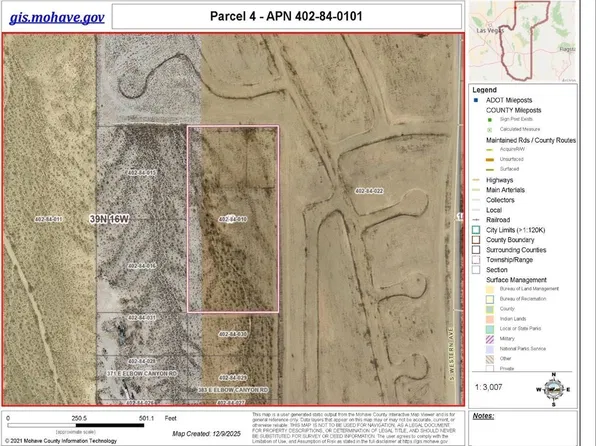Click the Bureau of Reclamation swatch
Viewport: 596px width, 446px height.
(490, 299)
